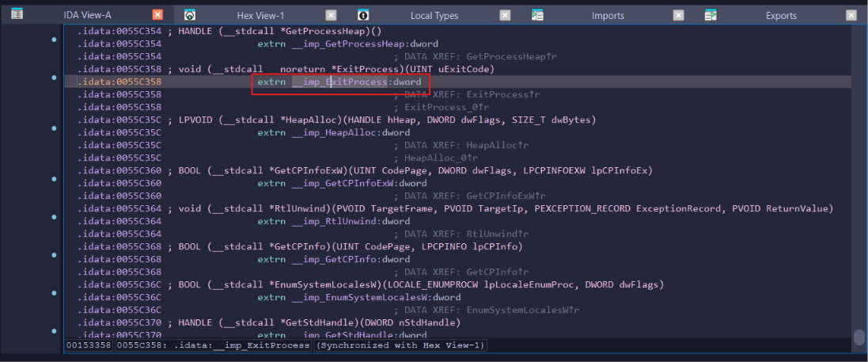Toggle breakpoint dot beside __imp_GetProcessHeap line

pos(54,40)
